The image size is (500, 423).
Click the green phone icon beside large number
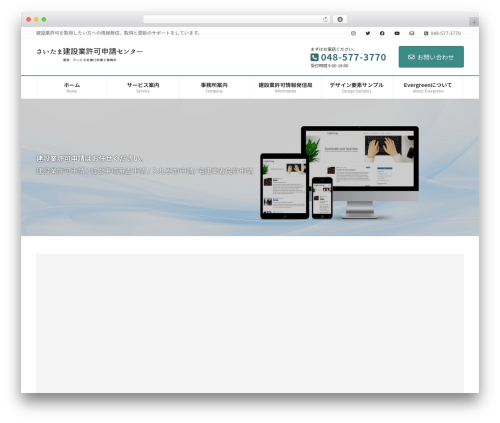pos(314,57)
